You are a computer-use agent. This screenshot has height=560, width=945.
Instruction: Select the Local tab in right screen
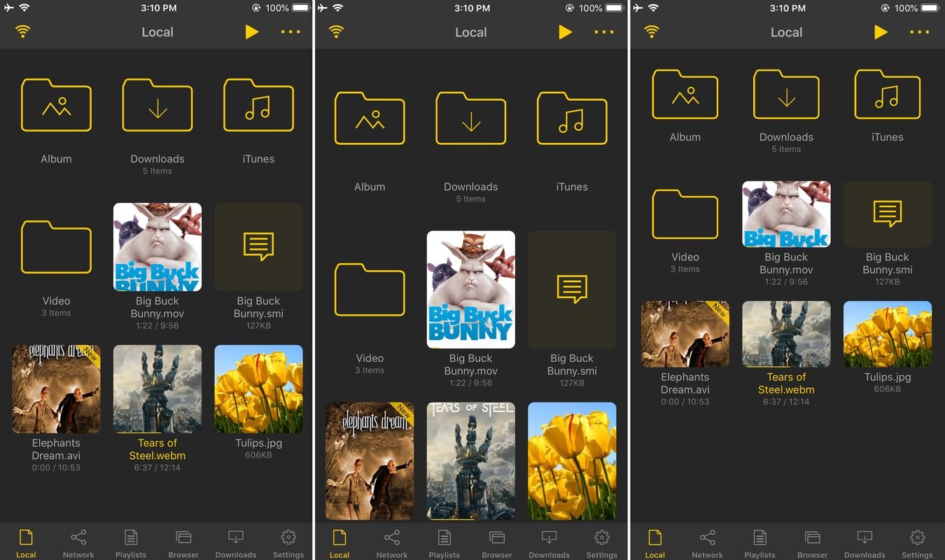(655, 543)
